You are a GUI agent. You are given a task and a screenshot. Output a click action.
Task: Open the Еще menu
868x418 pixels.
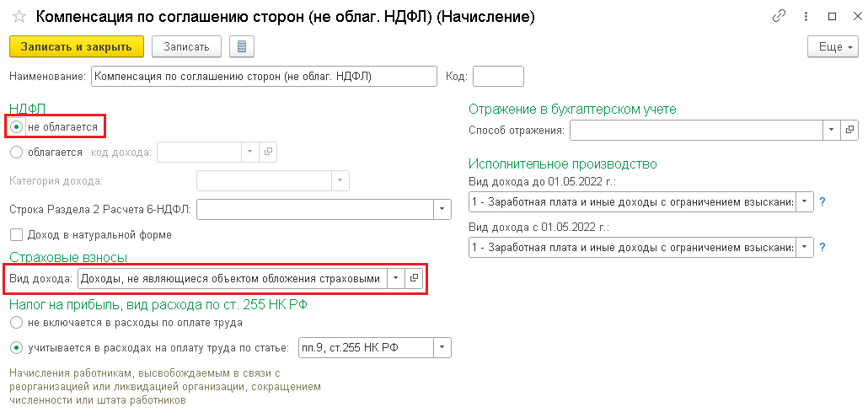[x=833, y=46]
